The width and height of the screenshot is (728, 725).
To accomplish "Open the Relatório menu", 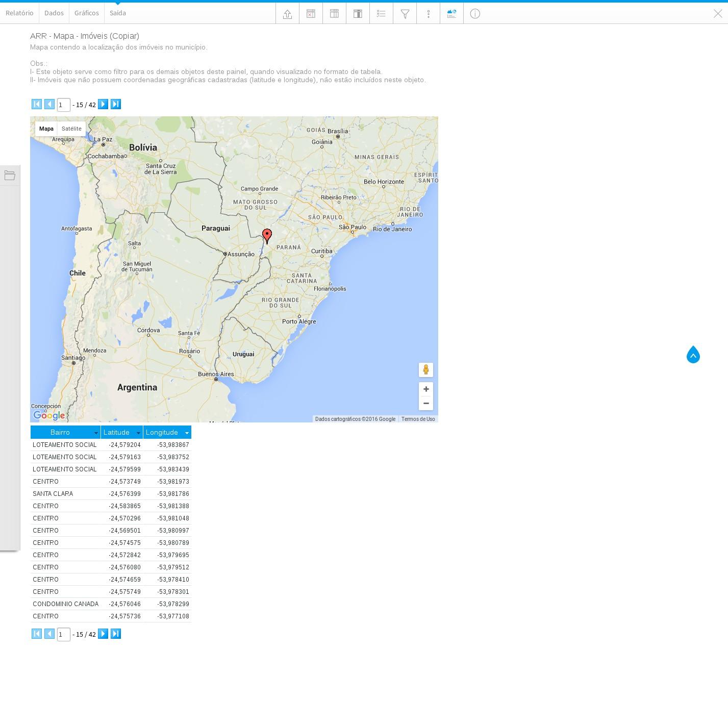I will tap(19, 13).
